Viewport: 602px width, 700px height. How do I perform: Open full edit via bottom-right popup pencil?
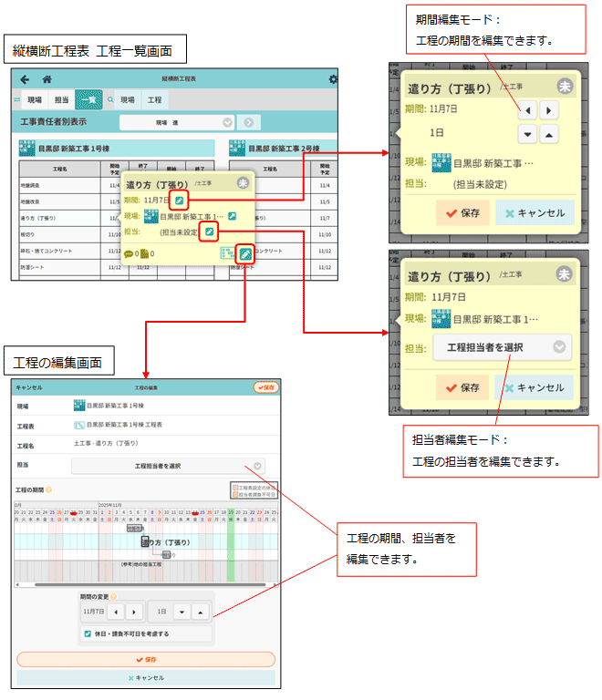coord(244,253)
